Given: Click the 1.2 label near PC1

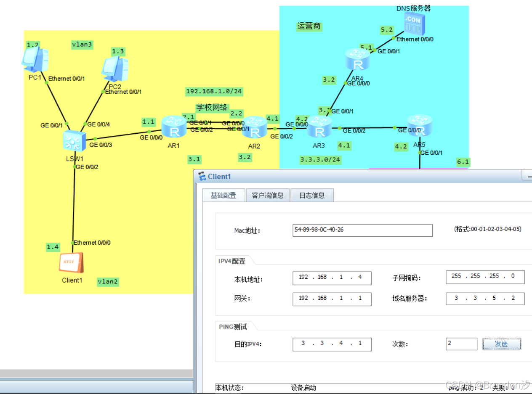Looking at the screenshot, I should (x=32, y=44).
